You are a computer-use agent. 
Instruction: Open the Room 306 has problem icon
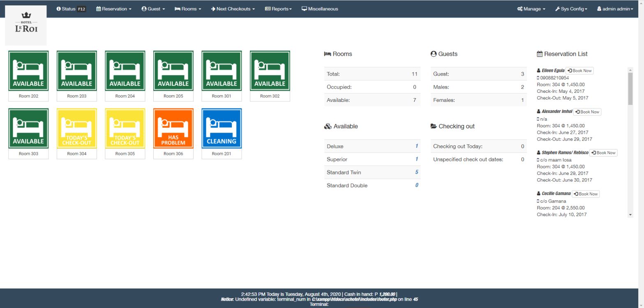pos(173,128)
